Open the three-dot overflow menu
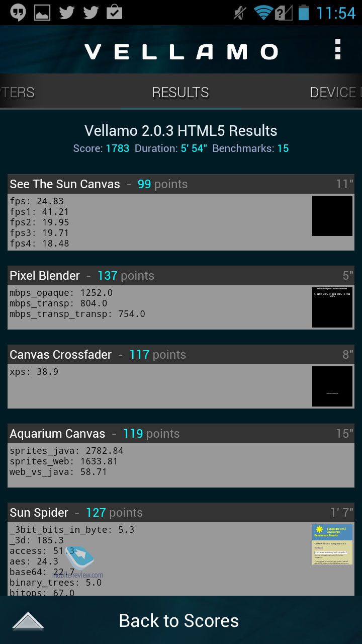The image size is (362, 644). [338, 50]
